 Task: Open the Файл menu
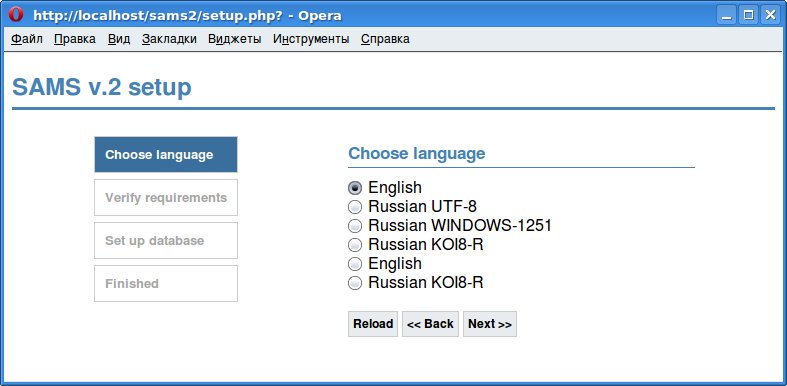pos(27,39)
